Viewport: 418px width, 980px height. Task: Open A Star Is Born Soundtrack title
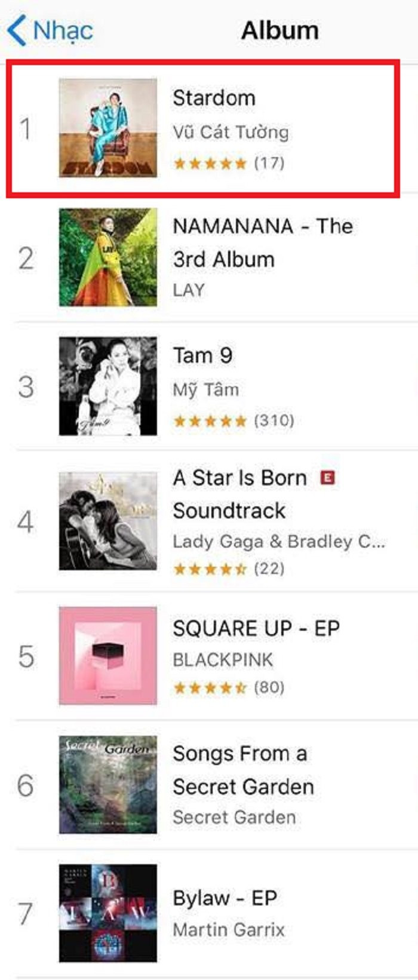point(239,494)
